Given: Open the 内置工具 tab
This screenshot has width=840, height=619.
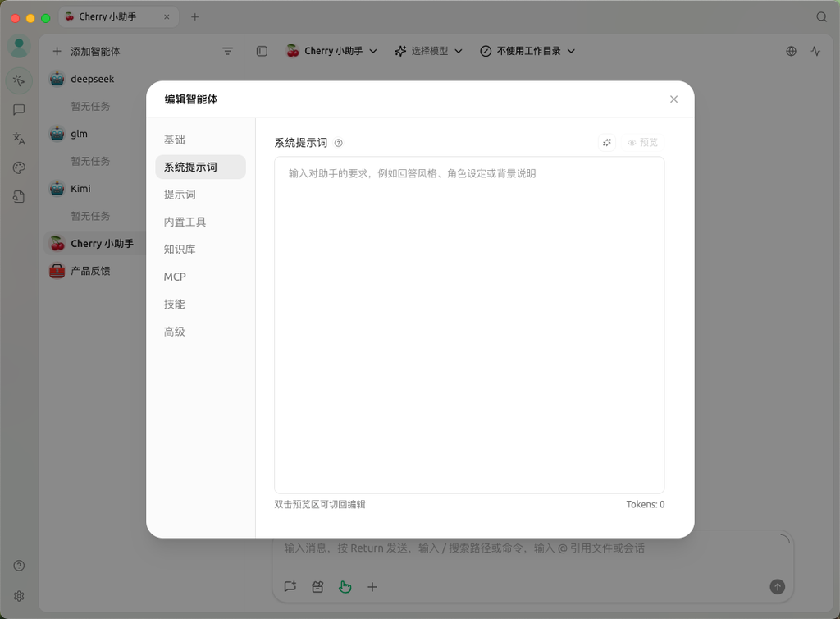Looking at the screenshot, I should pos(200,222).
